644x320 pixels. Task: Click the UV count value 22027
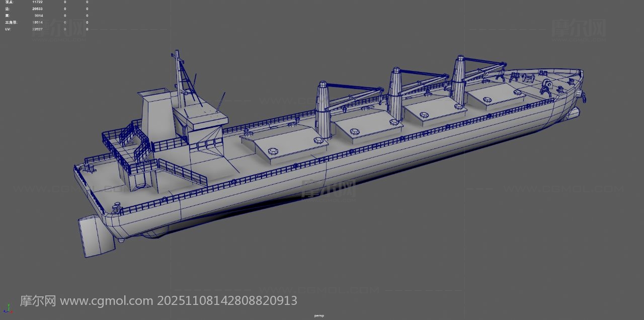point(37,29)
